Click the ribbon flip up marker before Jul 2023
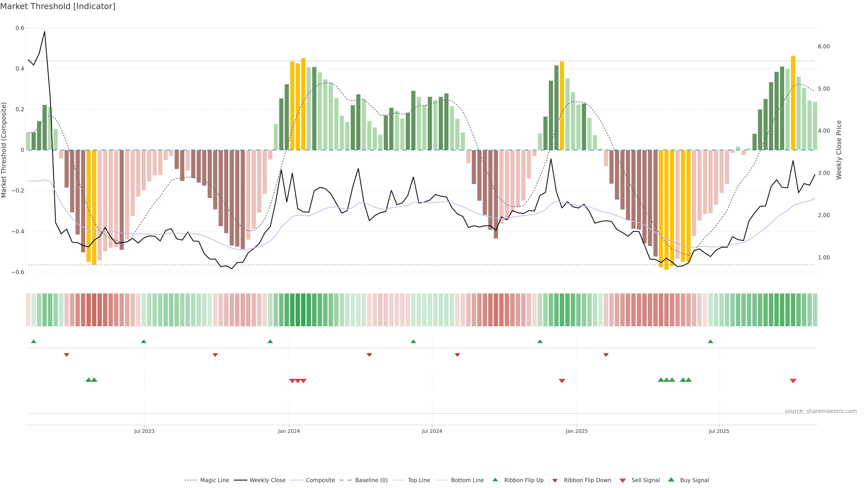The height and width of the screenshot is (488, 868). 144,342
